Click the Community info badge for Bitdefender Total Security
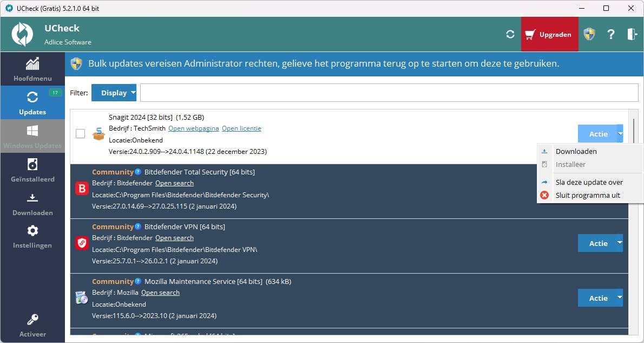This screenshot has height=343, width=644. click(138, 172)
